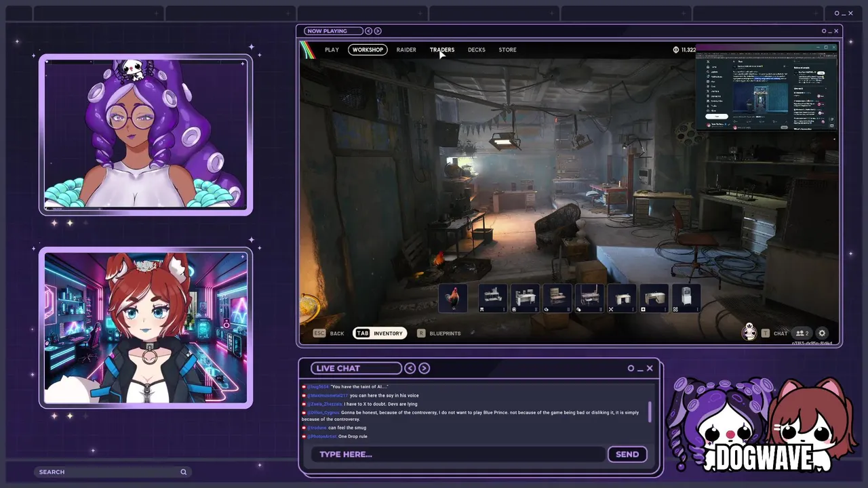Open the game settings gear icon
The width and height of the screenshot is (868, 488).
coord(822,333)
